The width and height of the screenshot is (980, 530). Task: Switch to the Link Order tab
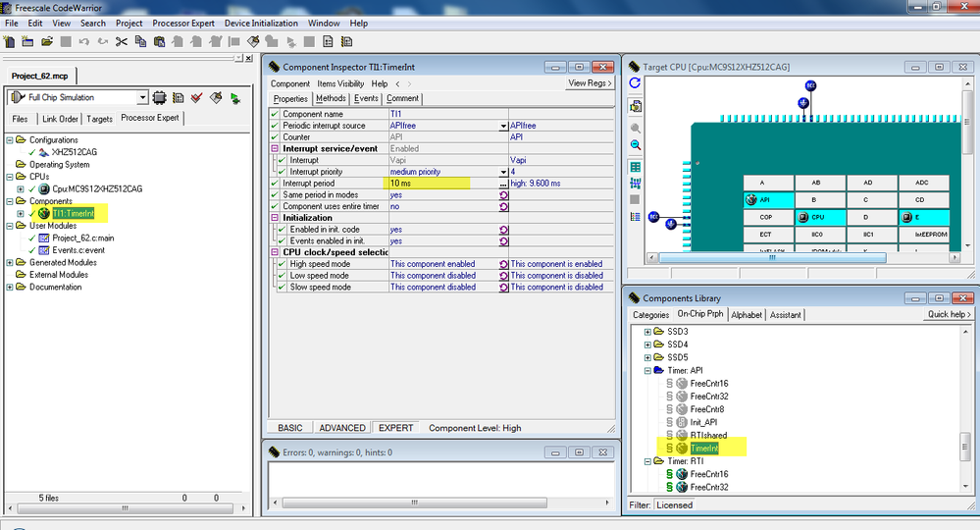(60, 119)
